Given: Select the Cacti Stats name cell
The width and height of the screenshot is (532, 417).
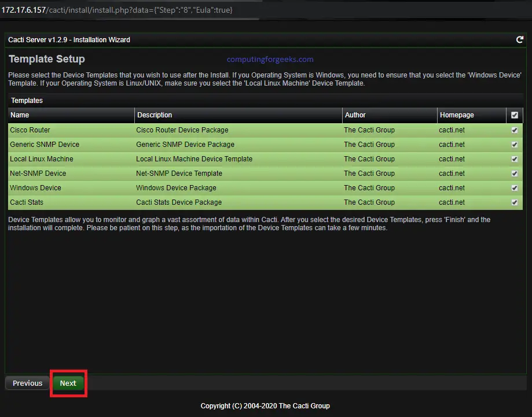Looking at the screenshot, I should click(27, 202).
